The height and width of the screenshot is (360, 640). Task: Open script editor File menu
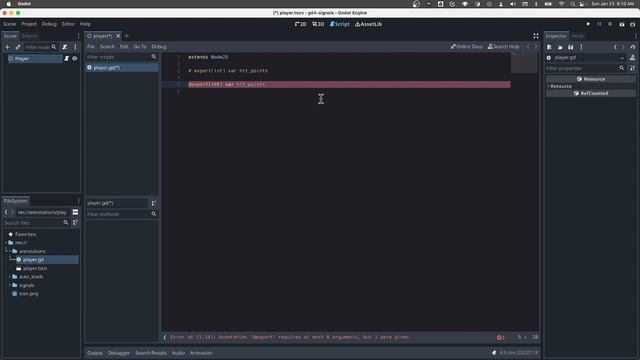pyautogui.click(x=91, y=47)
